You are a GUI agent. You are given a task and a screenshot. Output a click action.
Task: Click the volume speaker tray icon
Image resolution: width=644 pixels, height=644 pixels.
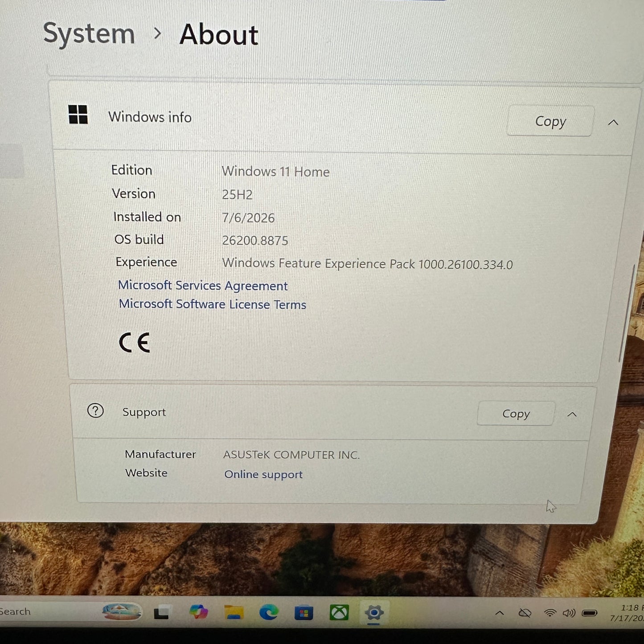(569, 613)
